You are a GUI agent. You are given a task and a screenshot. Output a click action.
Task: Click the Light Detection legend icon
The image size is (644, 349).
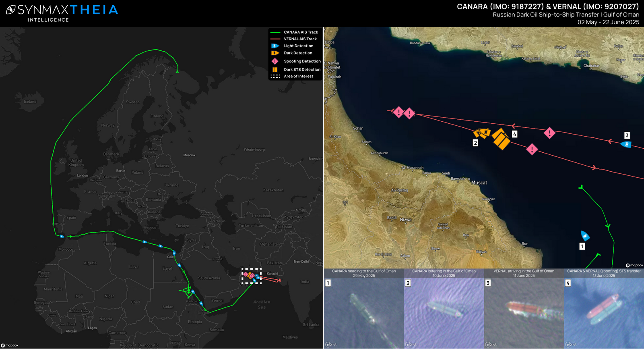coord(275,46)
